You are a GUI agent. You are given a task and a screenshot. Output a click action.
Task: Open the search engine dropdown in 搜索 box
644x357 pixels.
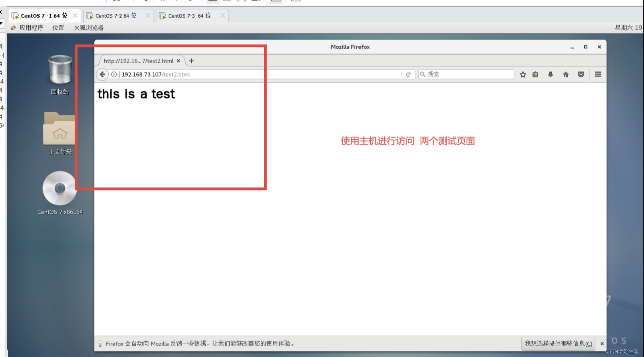(422, 74)
